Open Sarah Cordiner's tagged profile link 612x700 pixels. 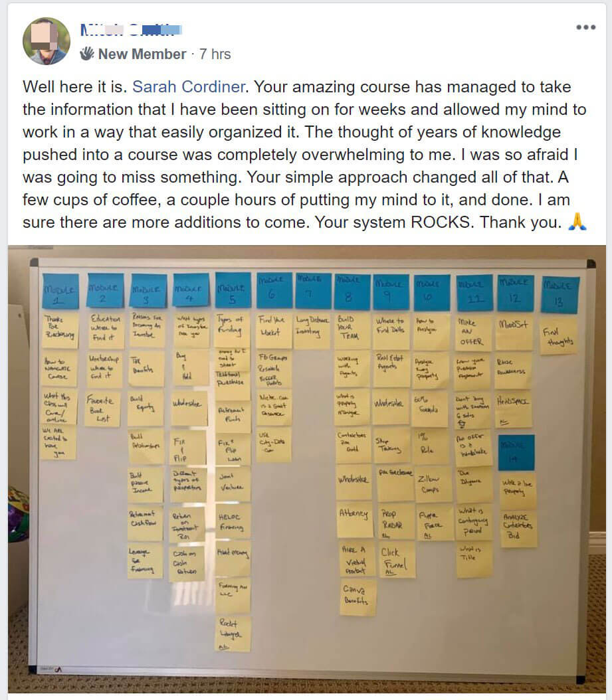point(189,86)
